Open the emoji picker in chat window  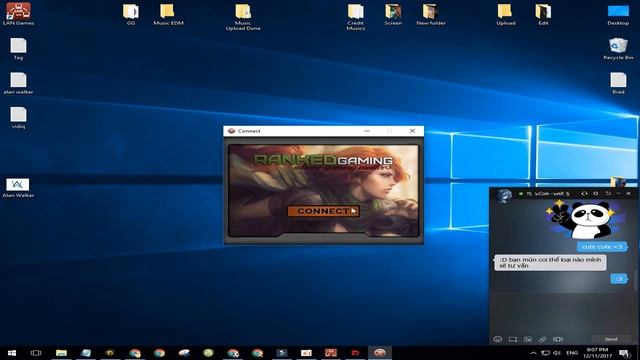pyautogui.click(x=497, y=339)
